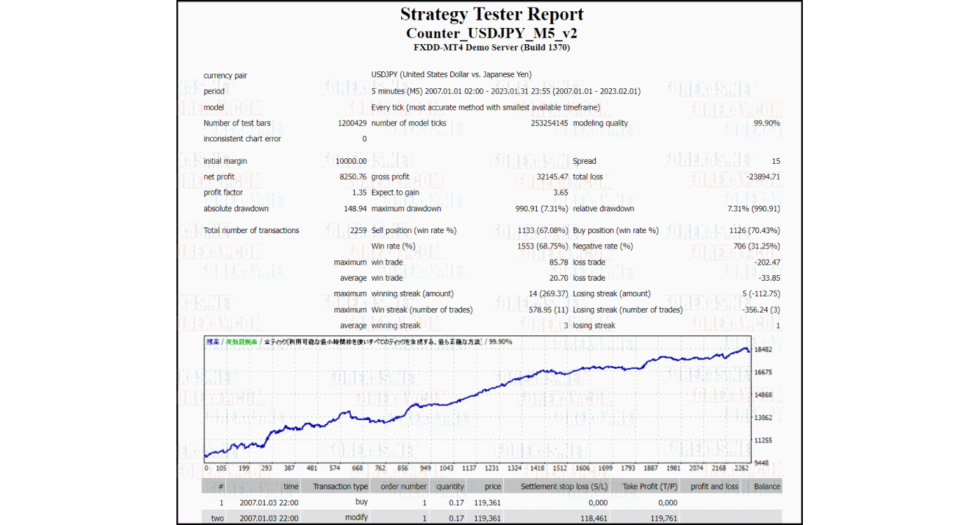Select the modify transaction in row two
The image size is (980, 525).
pyautogui.click(x=357, y=518)
